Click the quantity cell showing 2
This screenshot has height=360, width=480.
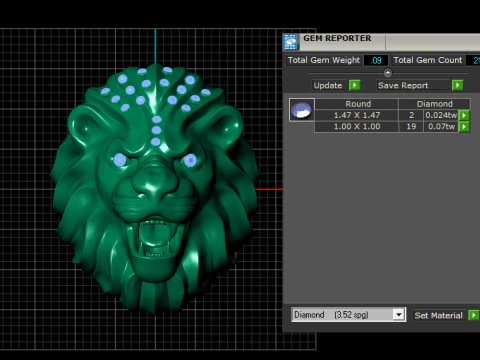(x=411, y=115)
